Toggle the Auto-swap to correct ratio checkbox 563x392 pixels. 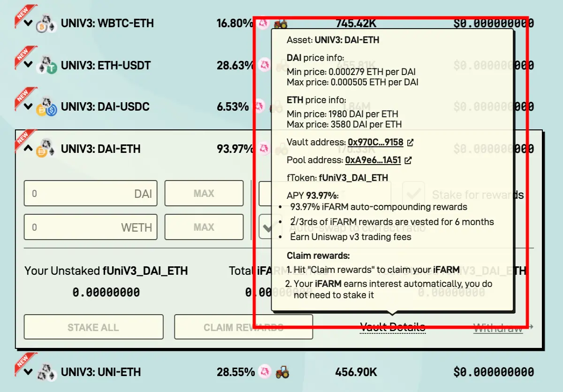(x=270, y=227)
